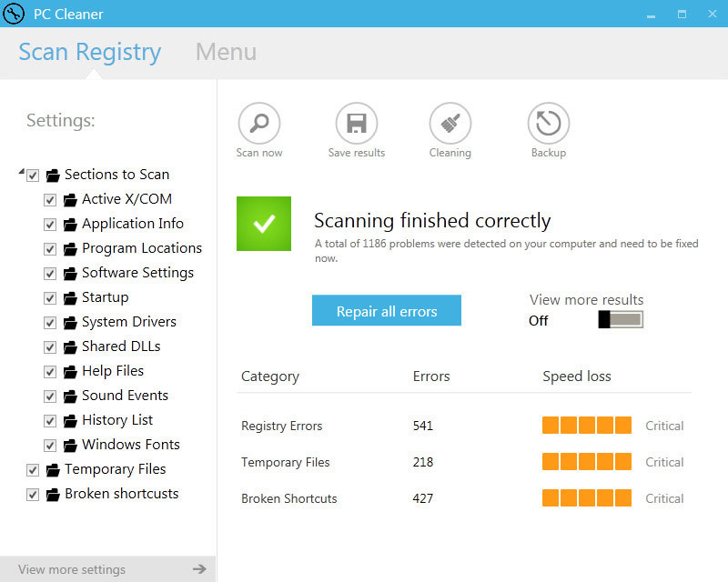The width and height of the screenshot is (728, 582).
Task: Click the Scan now label
Action: point(259,153)
